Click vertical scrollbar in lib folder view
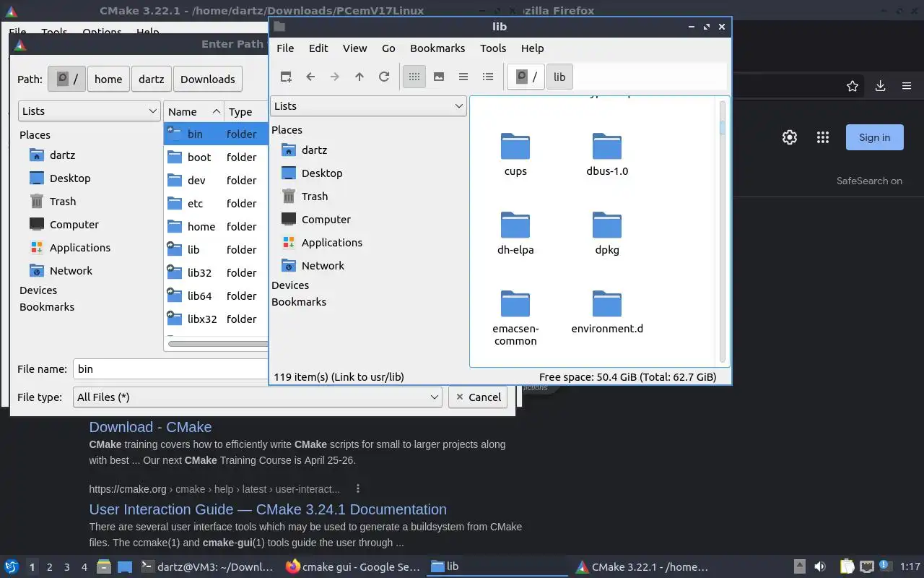The width and height of the screenshot is (924, 578). 722,231
